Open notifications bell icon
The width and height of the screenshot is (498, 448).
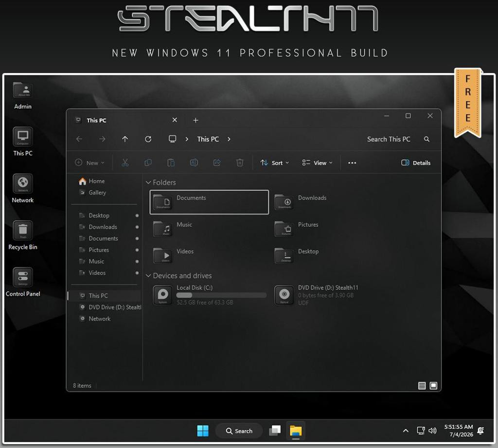pos(480,431)
